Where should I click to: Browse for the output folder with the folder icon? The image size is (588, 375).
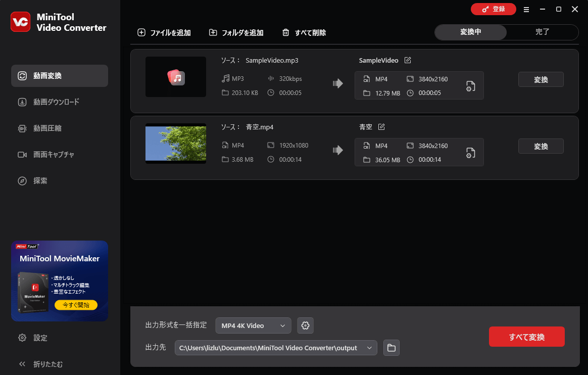coord(391,348)
